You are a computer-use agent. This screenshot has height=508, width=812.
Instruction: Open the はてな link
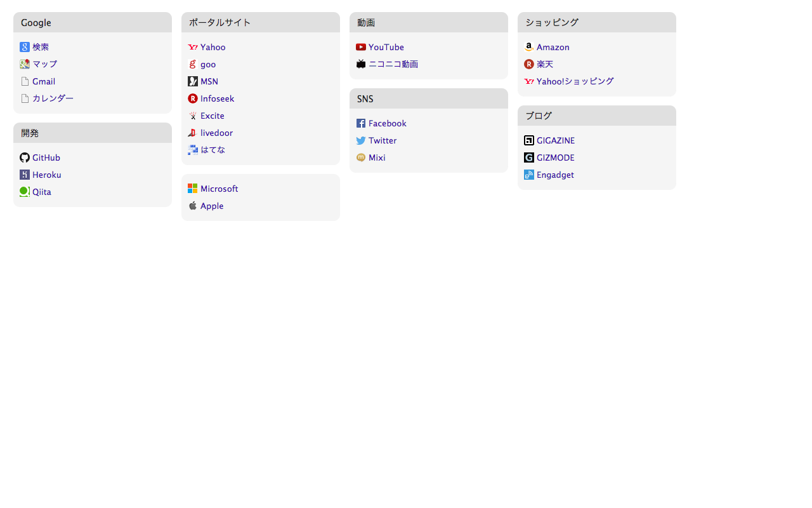(213, 150)
